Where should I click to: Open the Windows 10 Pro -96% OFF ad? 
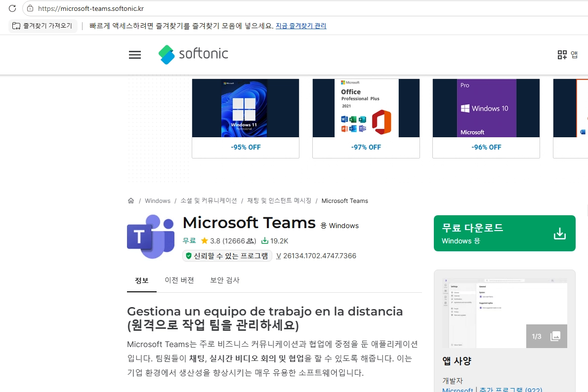(x=486, y=118)
